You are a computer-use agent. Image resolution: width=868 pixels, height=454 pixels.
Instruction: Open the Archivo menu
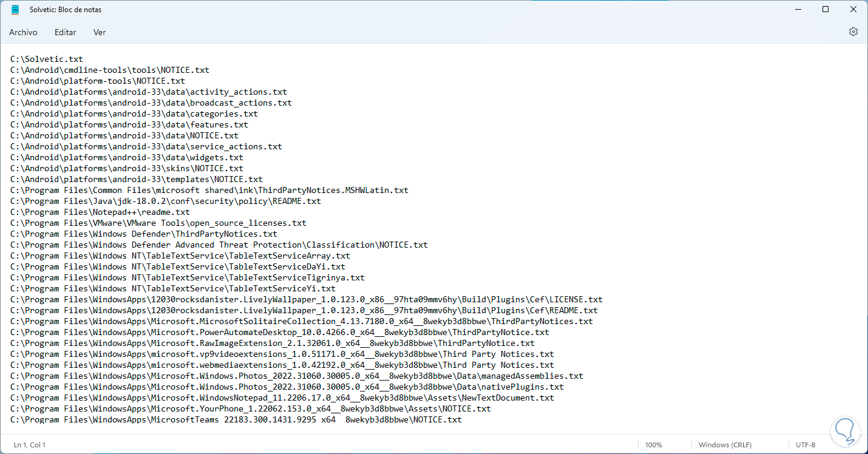tap(23, 32)
